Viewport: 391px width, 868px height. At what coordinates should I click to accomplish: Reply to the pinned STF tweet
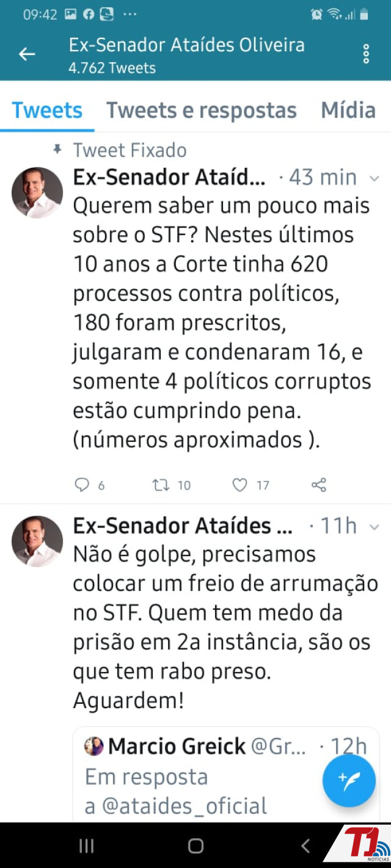tap(82, 485)
